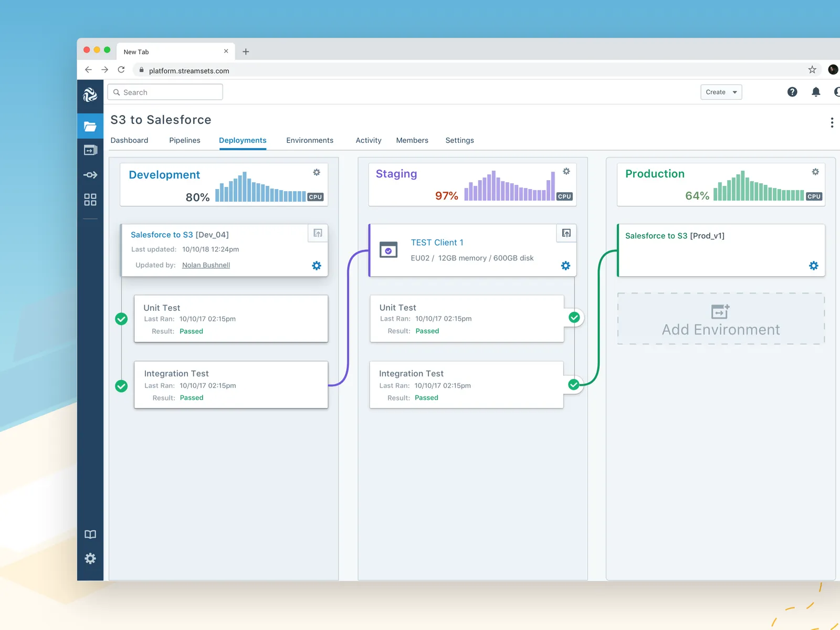Open the Environments tab

click(310, 140)
